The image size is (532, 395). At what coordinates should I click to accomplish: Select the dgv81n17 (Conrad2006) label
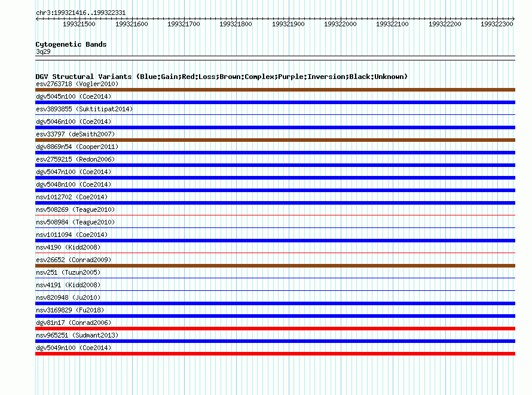tap(74, 323)
